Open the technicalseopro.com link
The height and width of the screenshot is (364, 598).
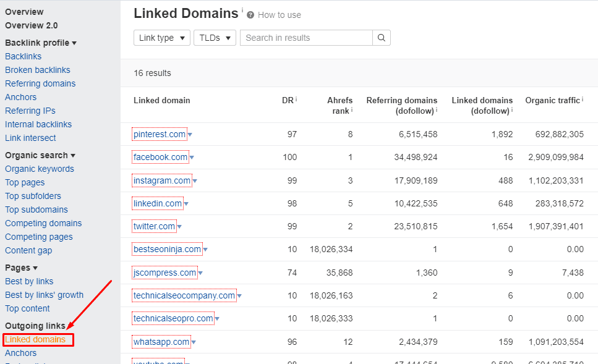173,318
